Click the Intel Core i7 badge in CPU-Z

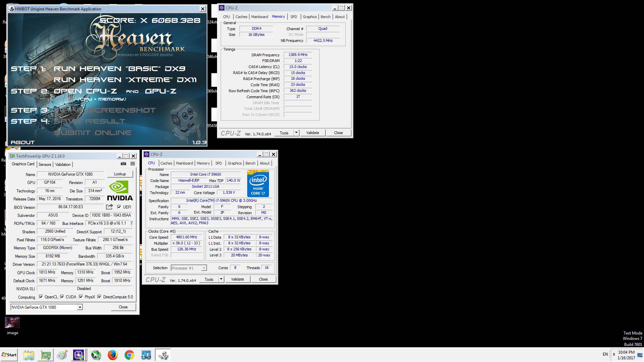pyautogui.click(x=258, y=183)
